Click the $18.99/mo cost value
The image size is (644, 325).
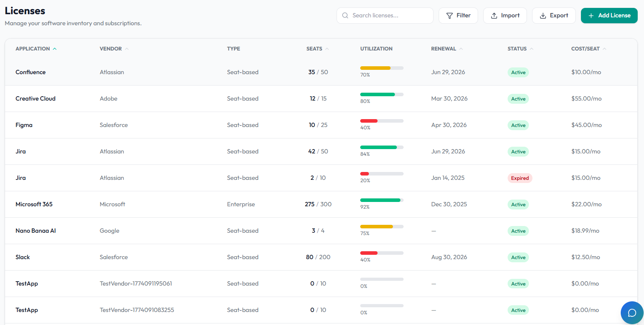pyautogui.click(x=585, y=231)
